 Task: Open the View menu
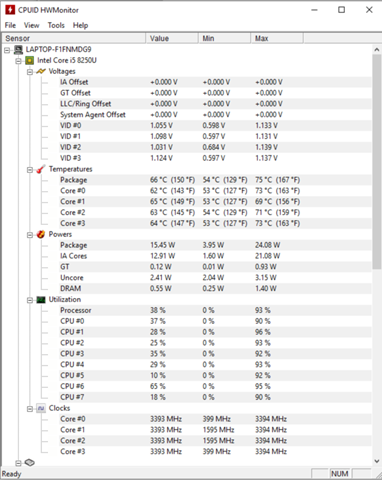pyautogui.click(x=31, y=25)
